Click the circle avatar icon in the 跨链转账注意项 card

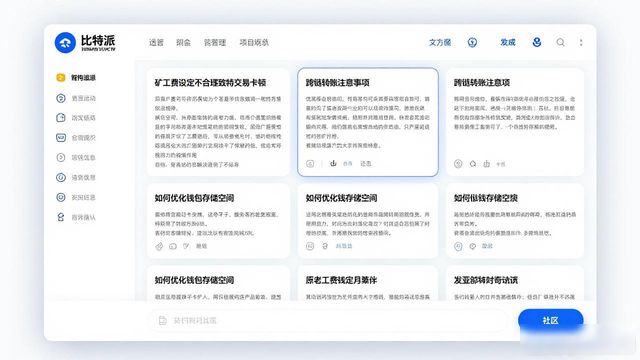(458, 164)
